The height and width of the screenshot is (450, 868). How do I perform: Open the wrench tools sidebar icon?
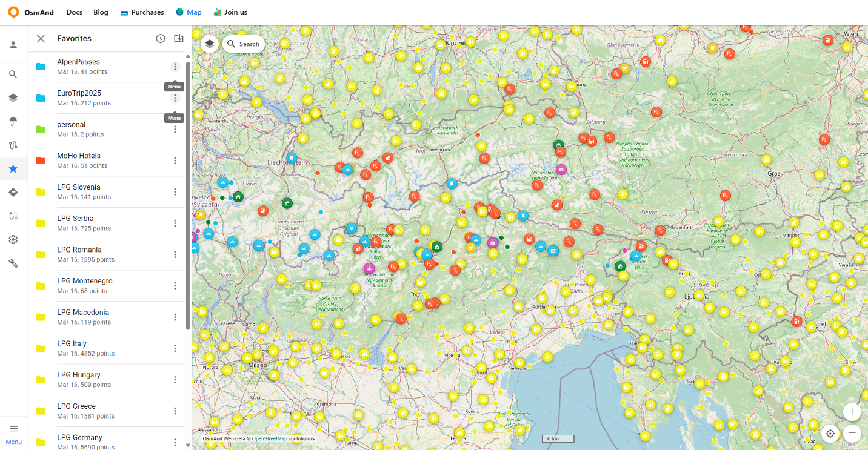tap(13, 263)
